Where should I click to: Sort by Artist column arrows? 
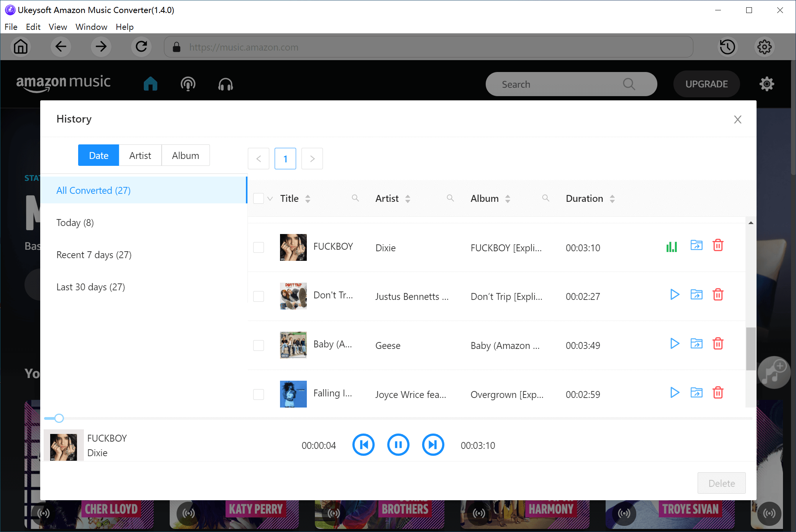coord(408,199)
